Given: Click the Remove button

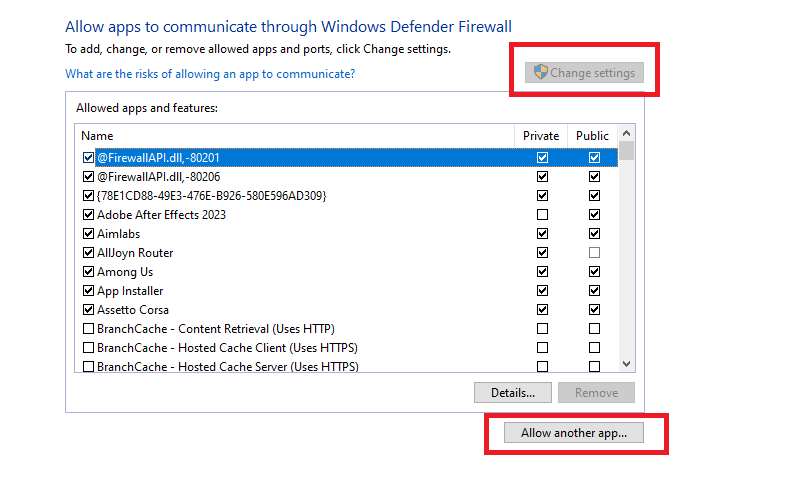Looking at the screenshot, I should [596, 393].
